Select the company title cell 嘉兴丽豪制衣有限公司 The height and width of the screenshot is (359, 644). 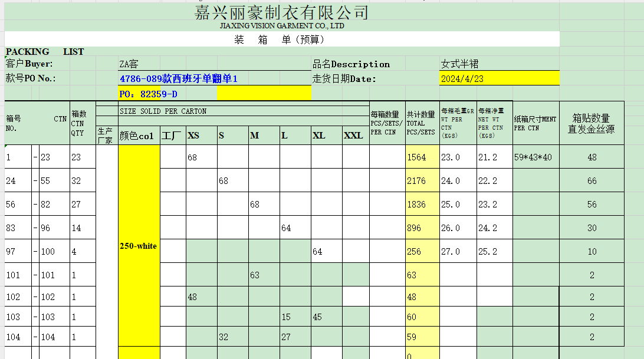coord(281,12)
